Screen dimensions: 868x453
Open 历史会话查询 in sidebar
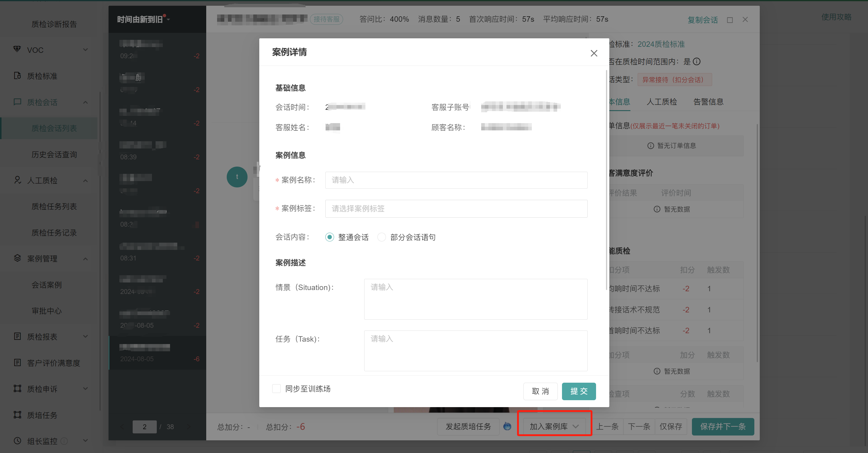(54, 155)
